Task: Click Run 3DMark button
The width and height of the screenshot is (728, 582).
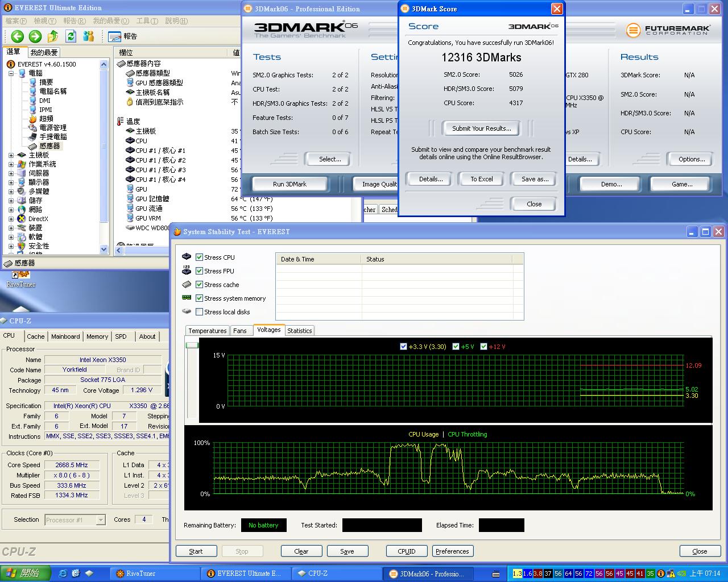Action: point(289,184)
